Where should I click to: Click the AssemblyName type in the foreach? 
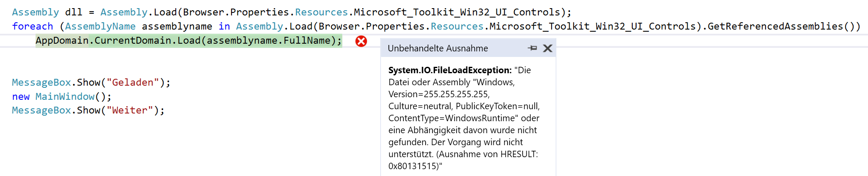100,27
